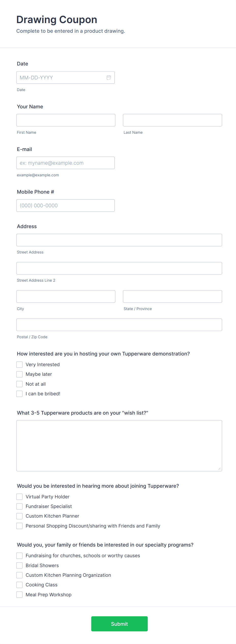236x644 pixels.
Task: Check Fundraising for churches, schools causes
Action: click(19, 555)
